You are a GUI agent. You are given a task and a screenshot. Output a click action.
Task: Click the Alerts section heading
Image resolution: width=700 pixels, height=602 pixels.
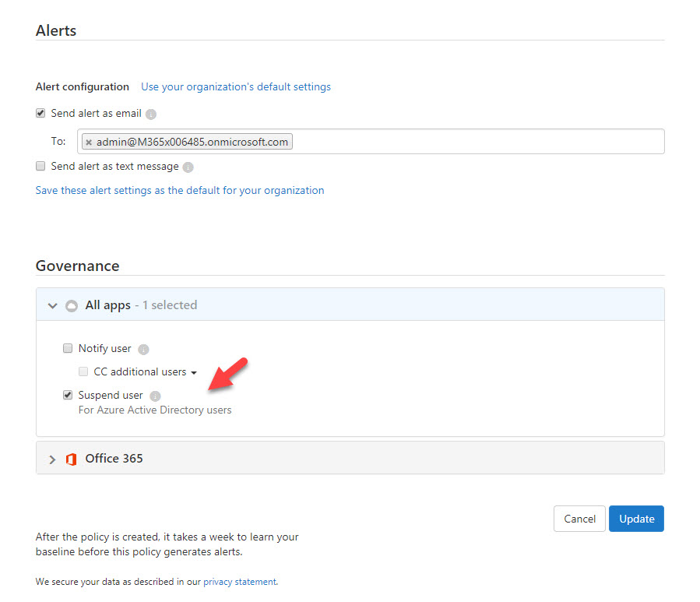tap(56, 31)
